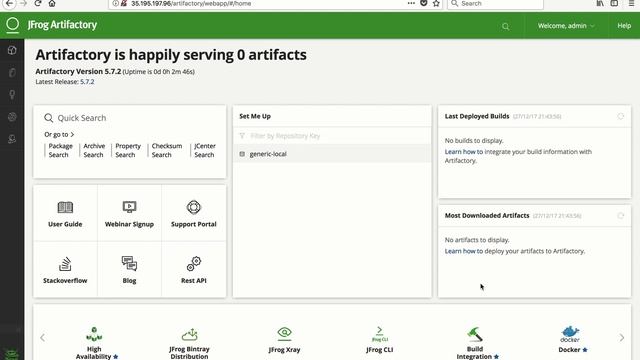
Task: Click Learn how to integrate build information
Action: [x=464, y=151]
